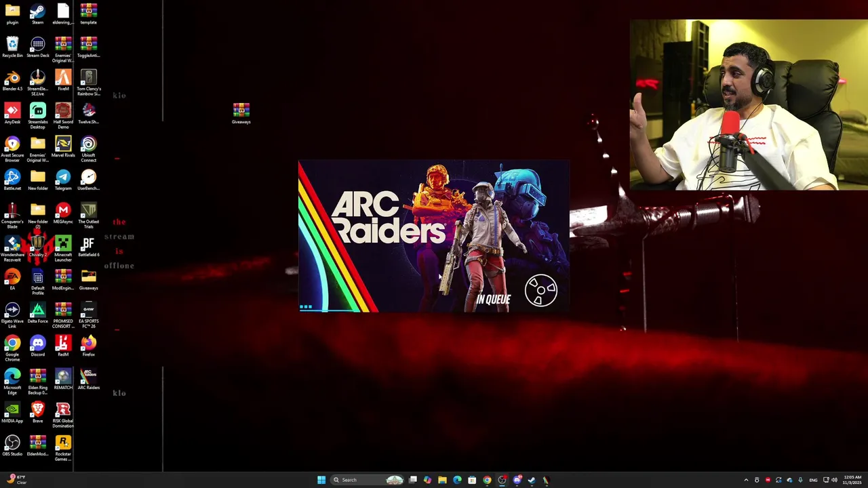Select the Default Profile file icon
This screenshot has width=868, height=488.
pos(37,282)
